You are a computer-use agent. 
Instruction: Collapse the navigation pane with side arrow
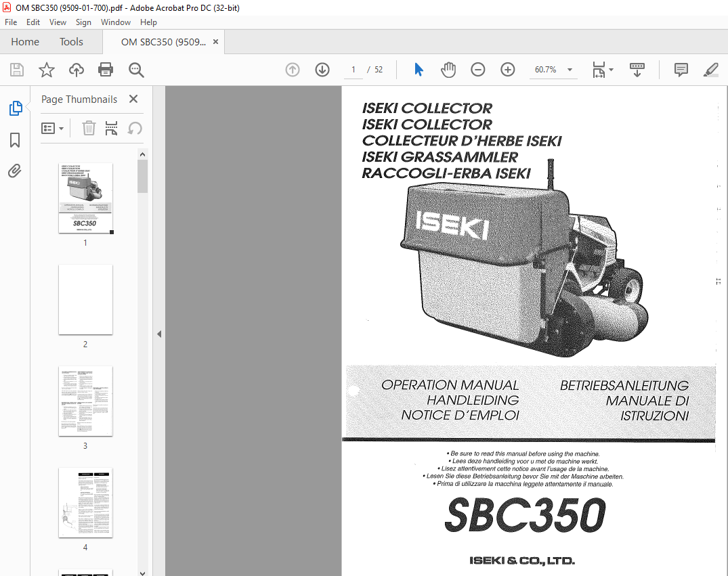tap(159, 334)
